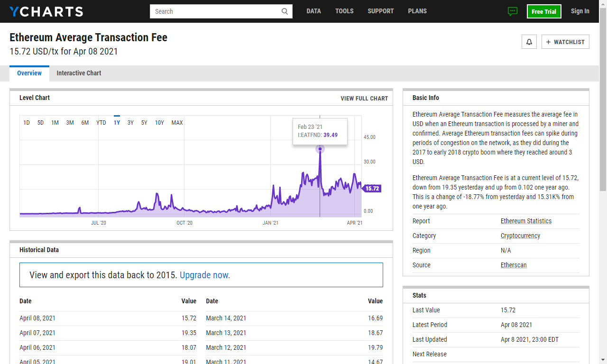
Task: Switch to the Interactive Chart tab
Action: point(79,73)
